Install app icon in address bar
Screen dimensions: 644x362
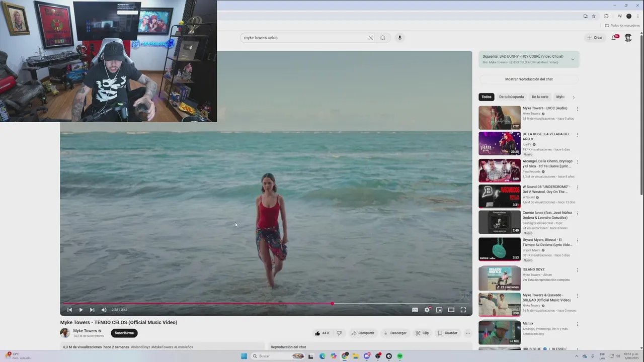click(x=585, y=16)
